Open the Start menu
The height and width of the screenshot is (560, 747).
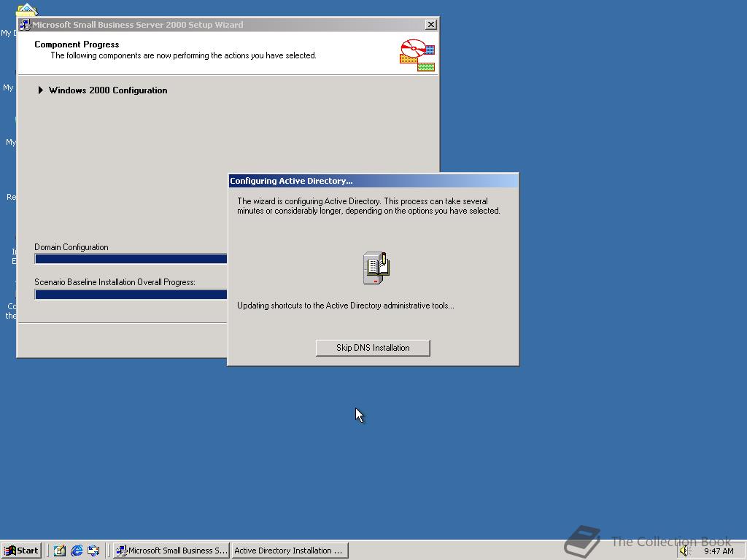click(21, 551)
